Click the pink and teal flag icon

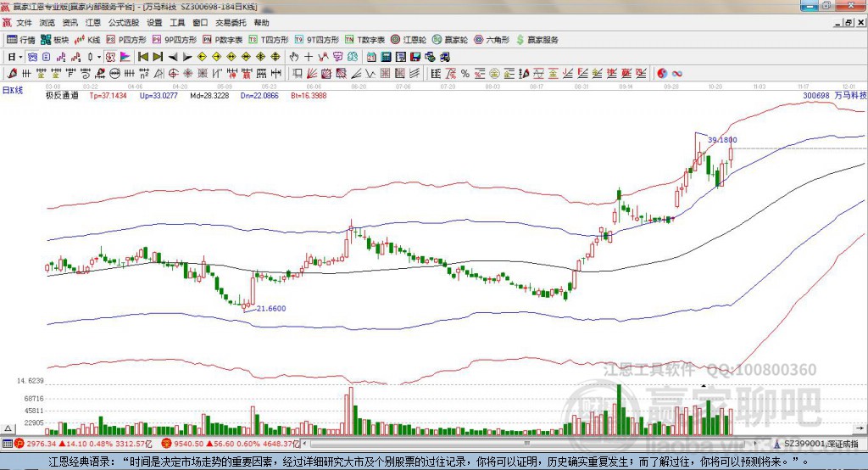coord(125,57)
